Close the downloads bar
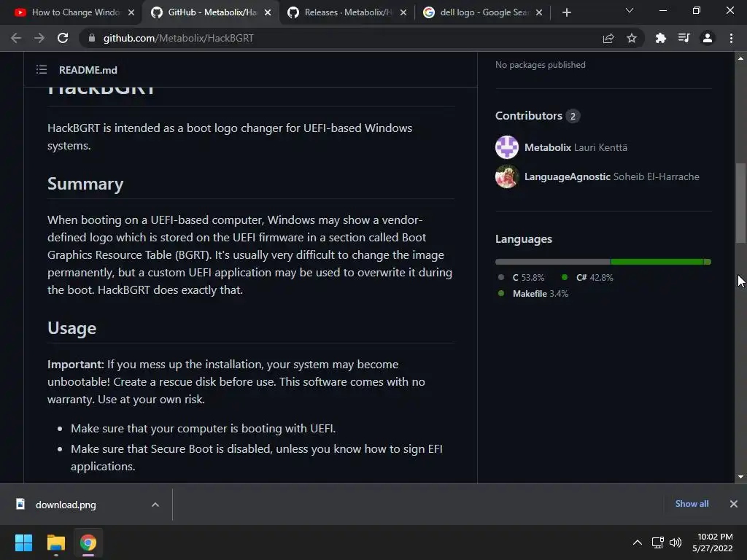Viewport: 747px width, 560px height. [x=734, y=504]
